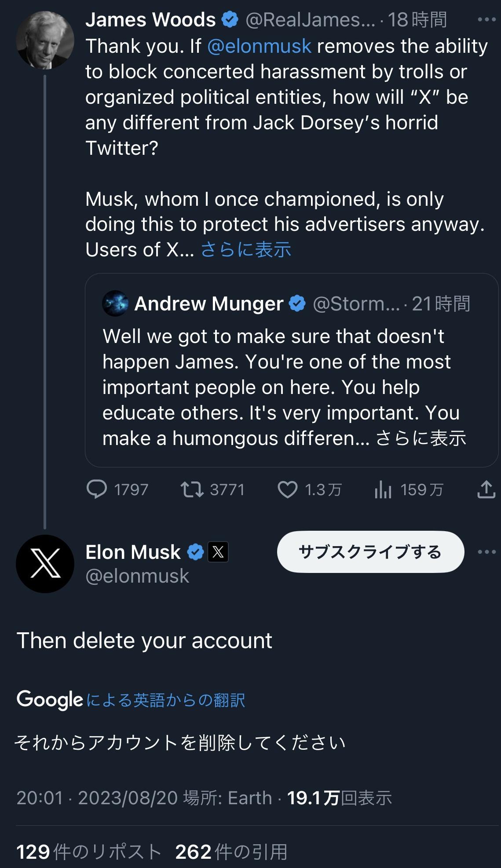This screenshot has width=501, height=868.
Task: View the 129 件のリポスト list
Action: [x=88, y=852]
